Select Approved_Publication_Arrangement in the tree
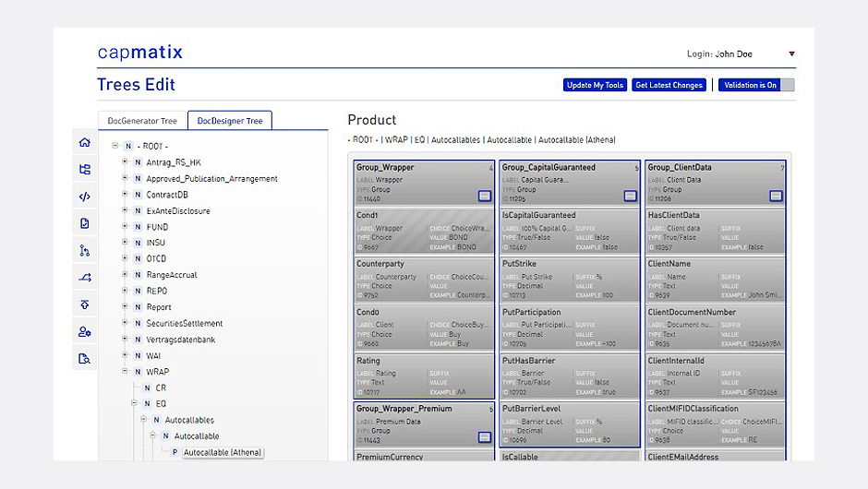This screenshot has width=868, height=489. [x=211, y=179]
